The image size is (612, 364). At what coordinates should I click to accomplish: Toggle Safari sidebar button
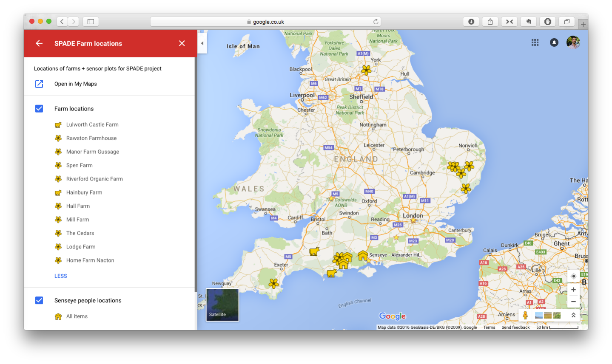tap(91, 22)
